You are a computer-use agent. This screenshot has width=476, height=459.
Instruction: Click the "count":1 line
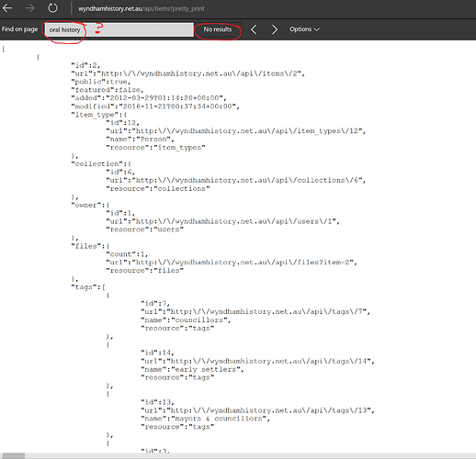(127, 254)
